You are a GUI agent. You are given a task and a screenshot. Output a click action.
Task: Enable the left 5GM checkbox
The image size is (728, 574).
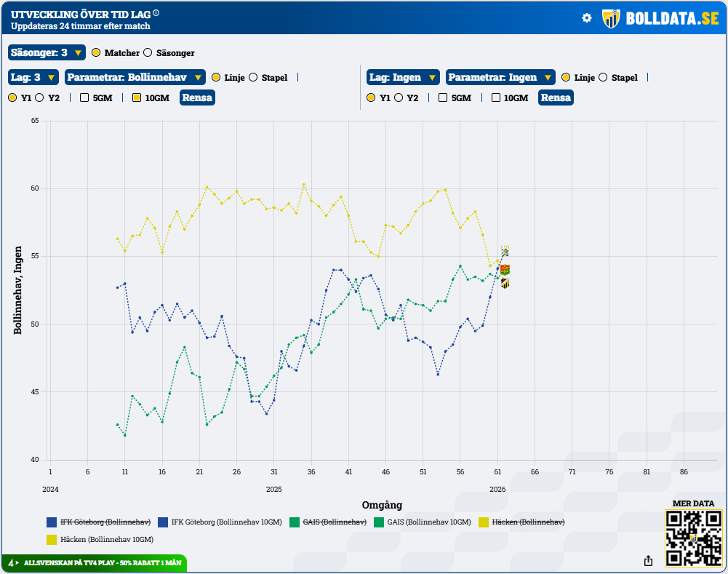pos(84,97)
